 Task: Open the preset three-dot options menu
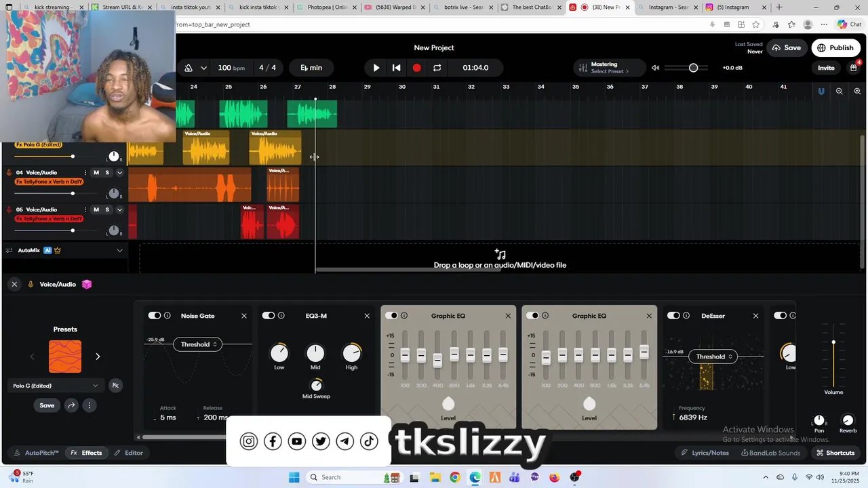click(89, 405)
